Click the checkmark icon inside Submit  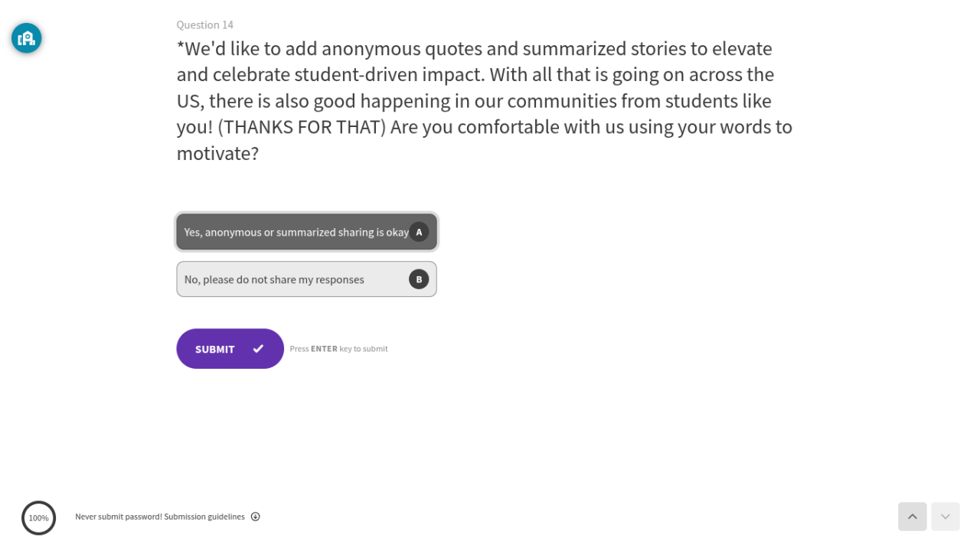coord(258,349)
